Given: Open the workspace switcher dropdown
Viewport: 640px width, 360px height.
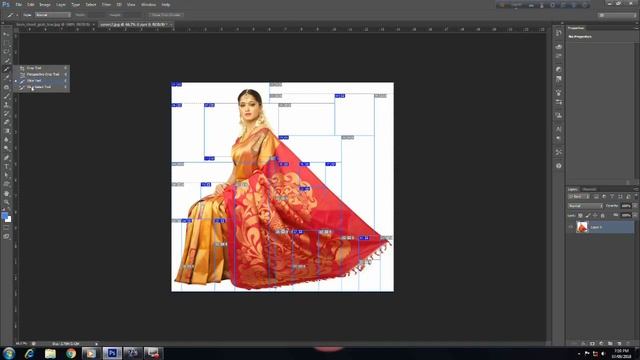Looking at the screenshot, I should click(x=617, y=15).
